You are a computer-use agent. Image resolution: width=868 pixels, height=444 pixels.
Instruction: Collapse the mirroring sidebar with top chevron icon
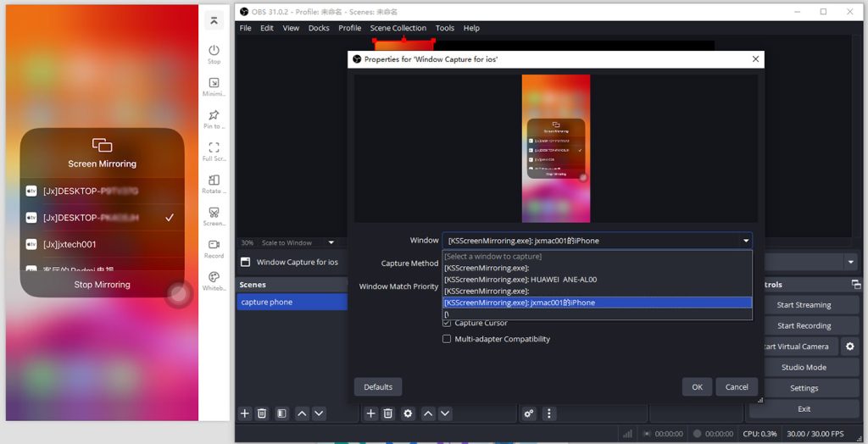pyautogui.click(x=214, y=20)
